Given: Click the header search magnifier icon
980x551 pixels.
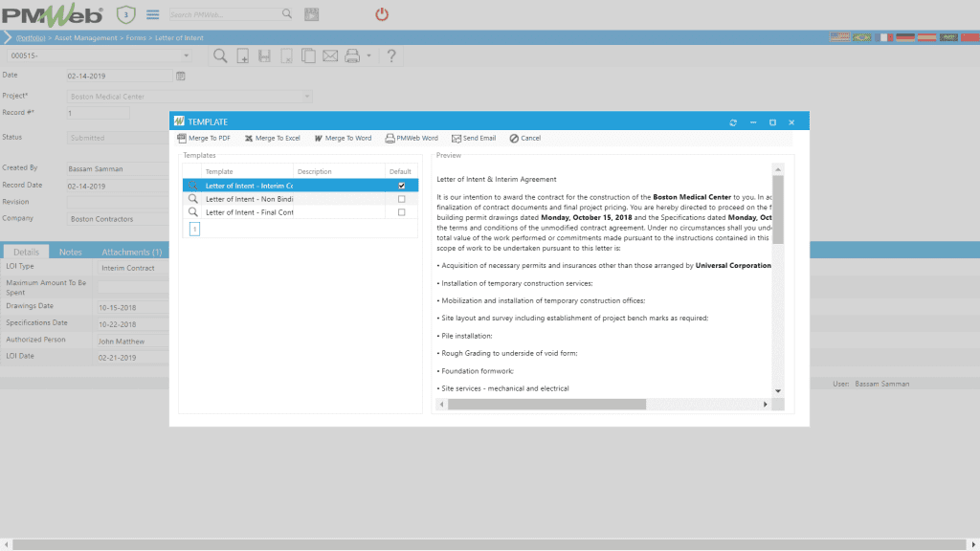Looking at the screenshot, I should tap(287, 13).
